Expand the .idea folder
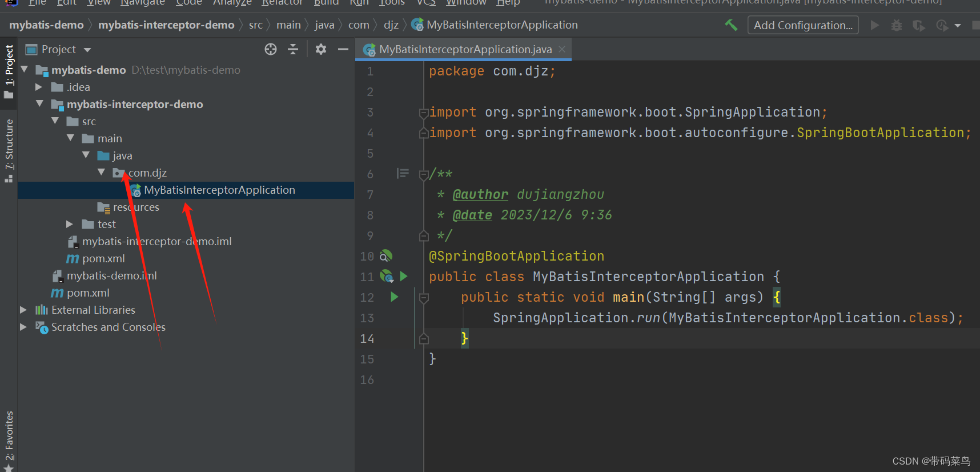980x472 pixels. 39,87
